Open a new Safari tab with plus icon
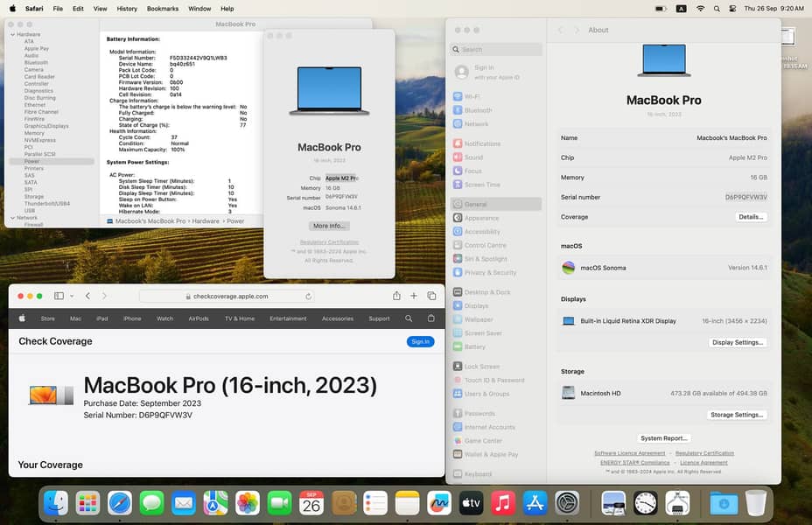 [415, 296]
